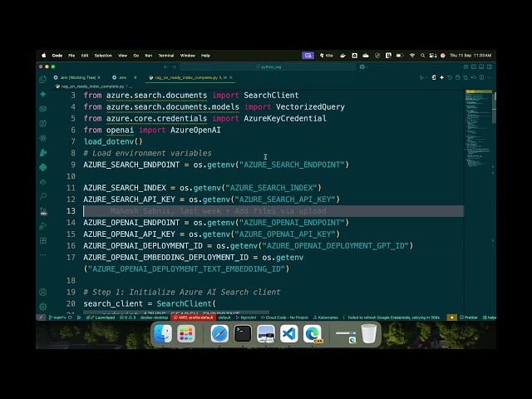Open the Help menu
532x399 pixels.
tap(205, 56)
